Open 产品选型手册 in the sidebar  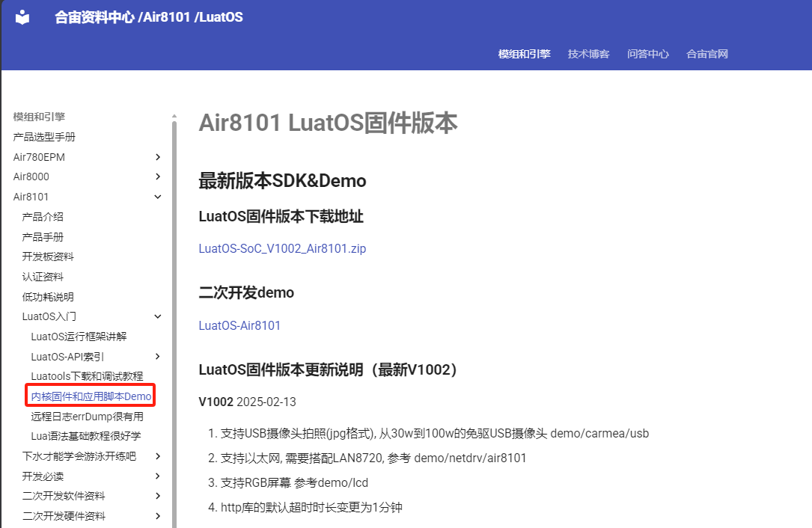click(44, 137)
